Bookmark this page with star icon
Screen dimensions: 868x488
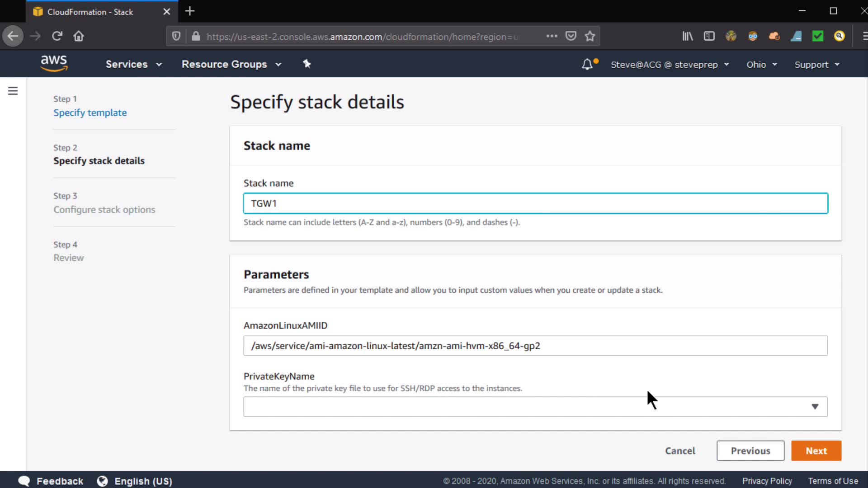point(590,36)
